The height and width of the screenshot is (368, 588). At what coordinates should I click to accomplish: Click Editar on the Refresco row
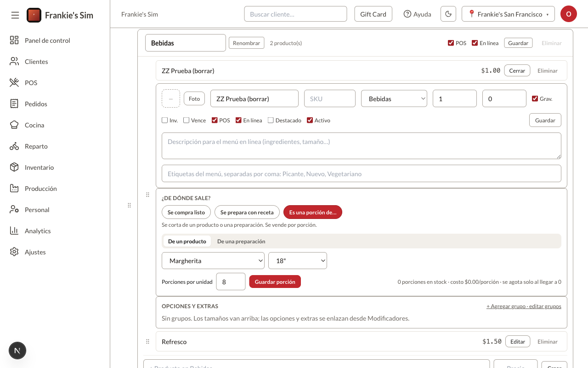(518, 342)
